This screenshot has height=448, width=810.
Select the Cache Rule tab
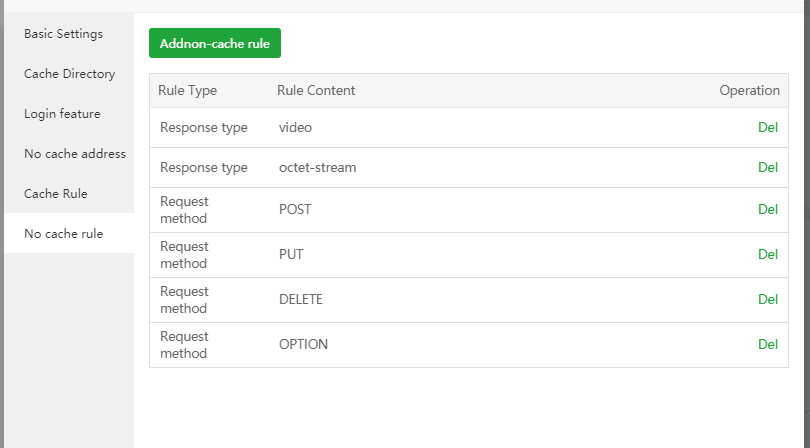tap(56, 194)
